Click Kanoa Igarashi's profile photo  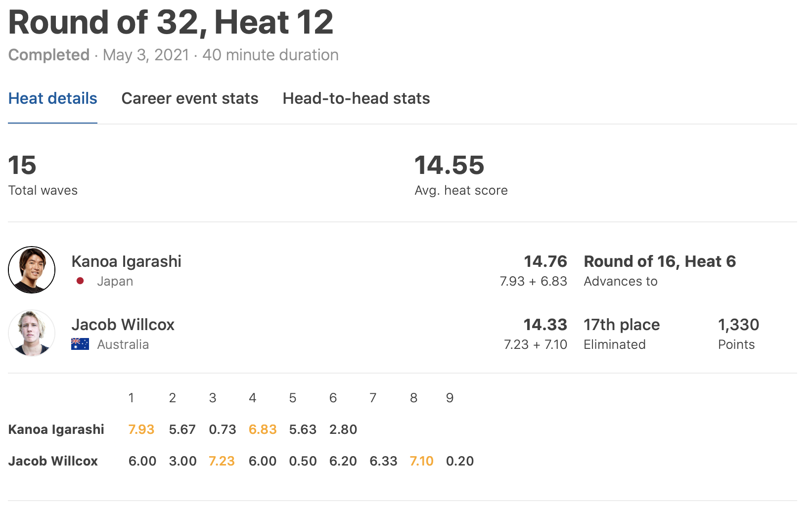[x=32, y=270]
